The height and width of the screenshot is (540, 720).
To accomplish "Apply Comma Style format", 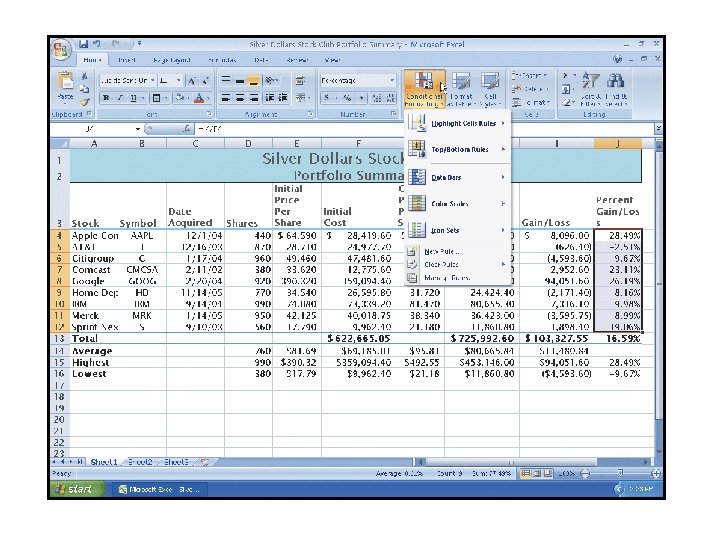I will (x=361, y=98).
